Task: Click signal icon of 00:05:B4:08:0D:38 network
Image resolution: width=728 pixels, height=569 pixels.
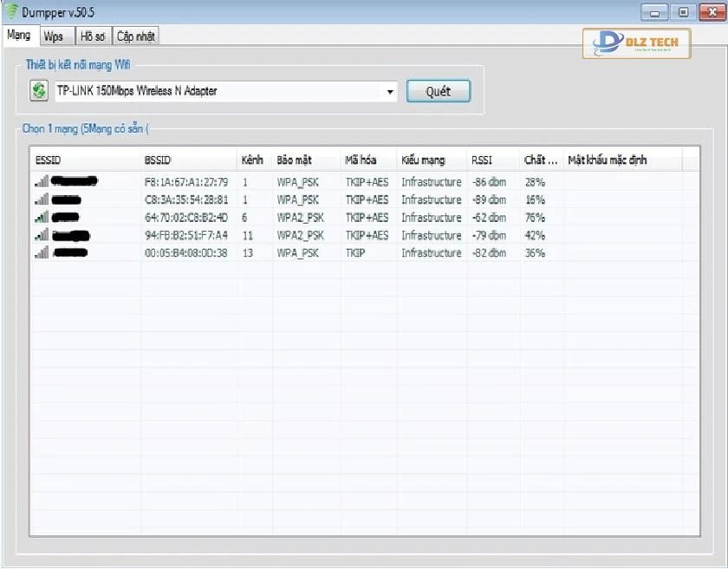Action: coord(42,253)
